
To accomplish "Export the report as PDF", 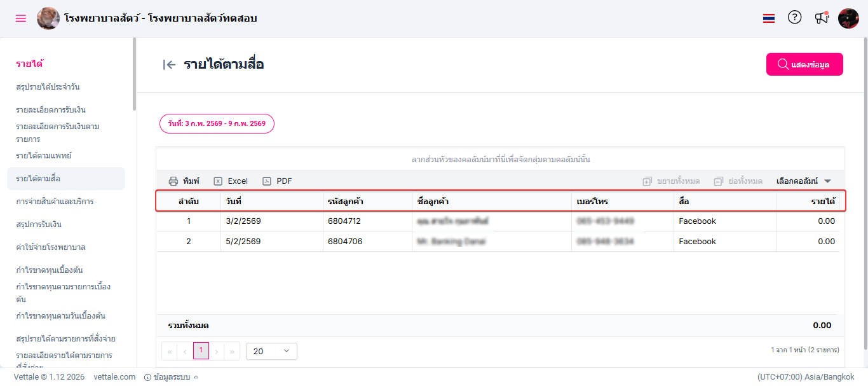I will point(278,181).
